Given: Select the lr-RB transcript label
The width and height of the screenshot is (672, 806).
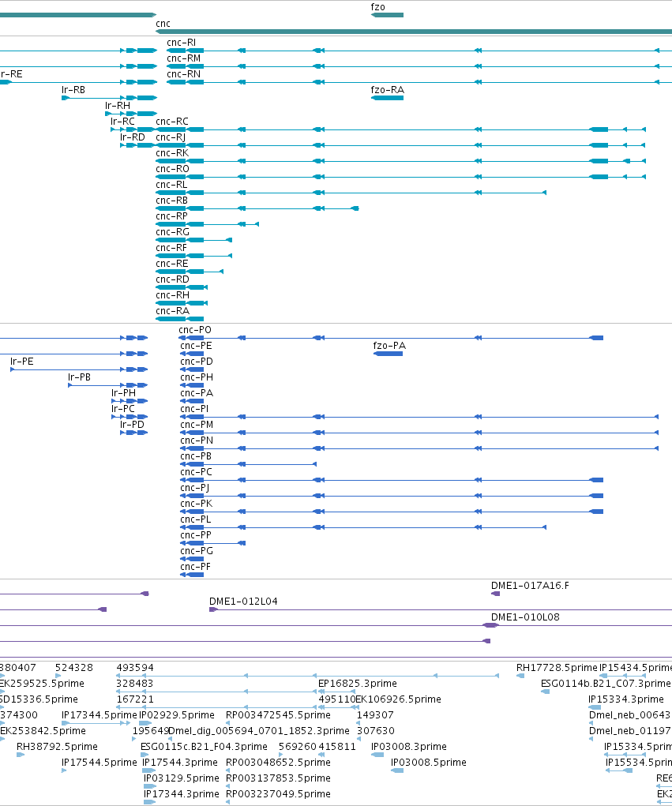Looking at the screenshot, I should [x=73, y=90].
